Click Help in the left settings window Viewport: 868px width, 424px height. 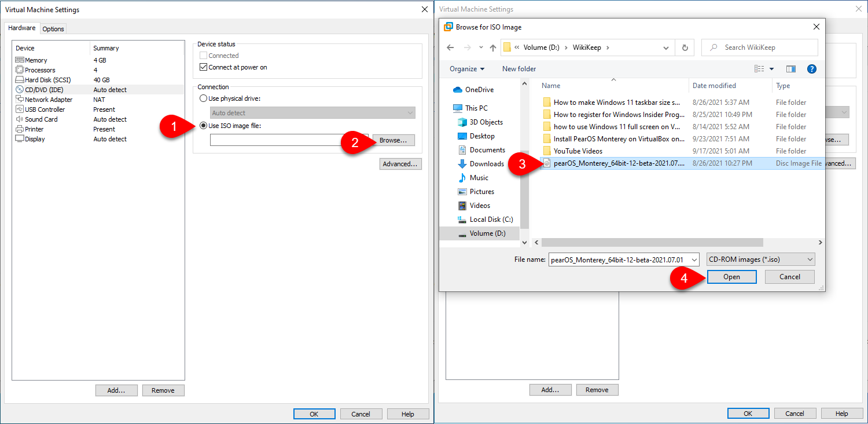click(408, 414)
